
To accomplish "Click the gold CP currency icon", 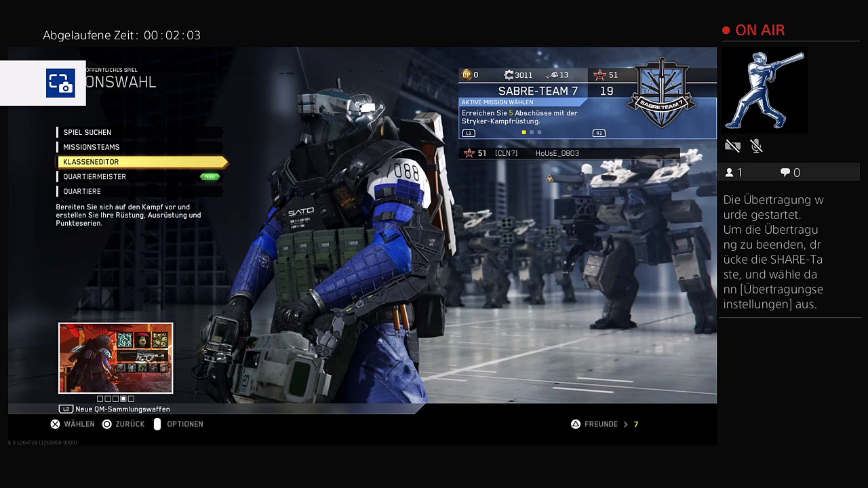I will (x=467, y=75).
